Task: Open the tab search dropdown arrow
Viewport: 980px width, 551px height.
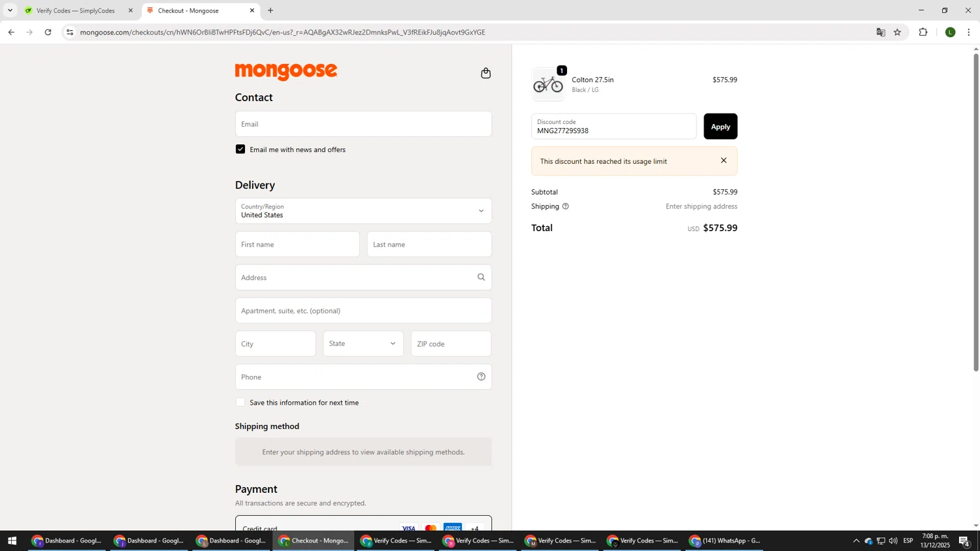Action: [10, 10]
